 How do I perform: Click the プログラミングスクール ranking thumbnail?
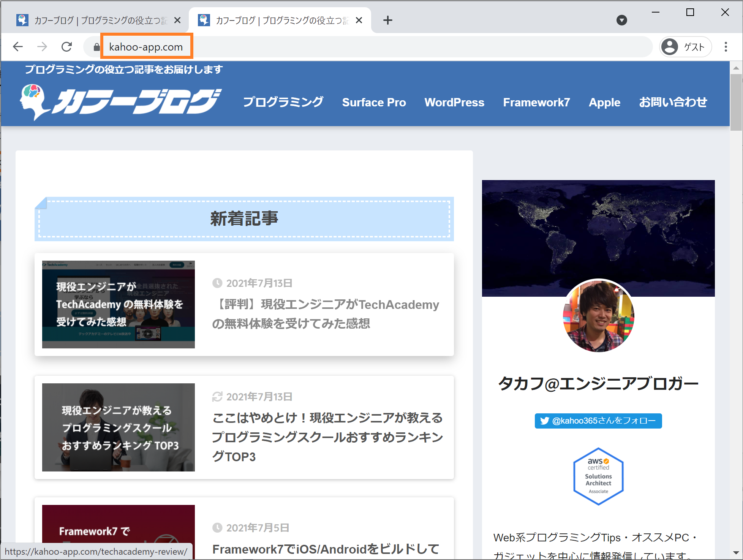119,427
